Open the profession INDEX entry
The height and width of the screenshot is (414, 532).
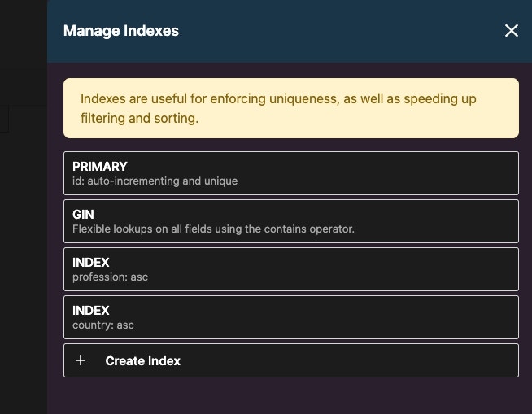coord(290,269)
